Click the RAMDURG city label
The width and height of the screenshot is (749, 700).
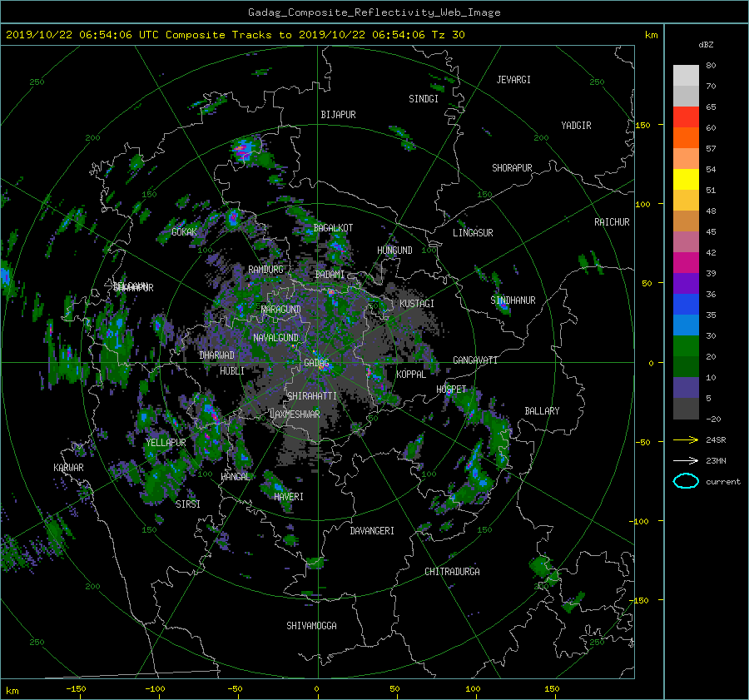pos(265,270)
